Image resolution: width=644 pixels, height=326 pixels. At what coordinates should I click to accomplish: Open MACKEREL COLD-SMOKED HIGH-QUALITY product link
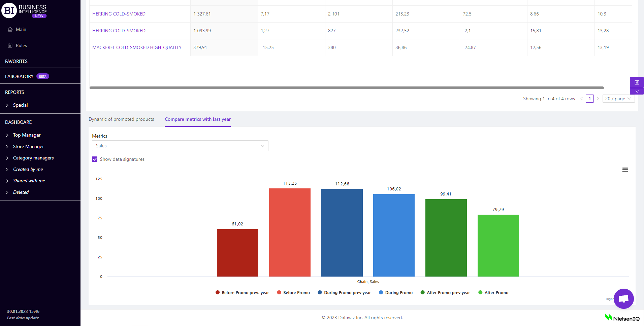tap(137, 47)
